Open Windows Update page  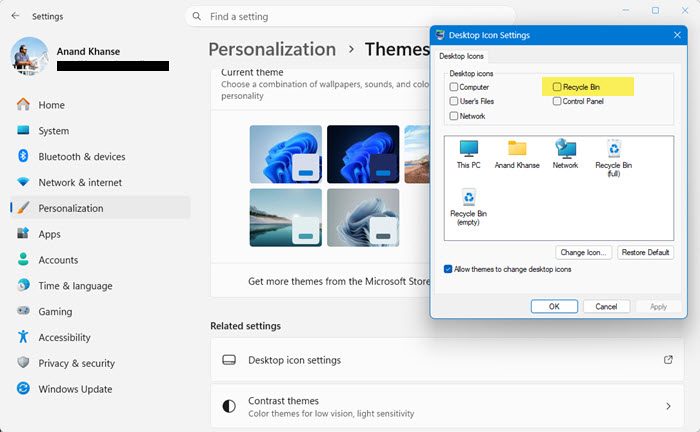pos(100,389)
